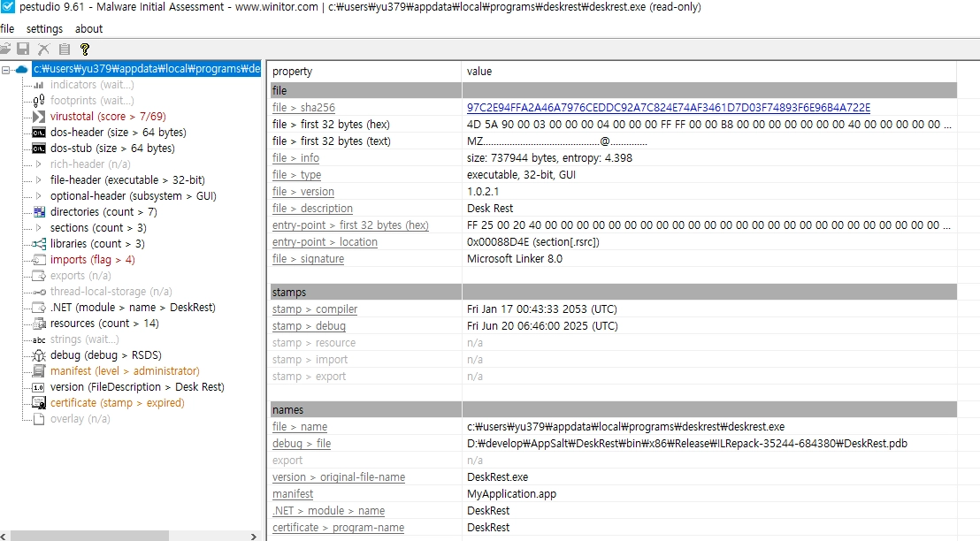Click the file > sha256 property link

pos(303,108)
